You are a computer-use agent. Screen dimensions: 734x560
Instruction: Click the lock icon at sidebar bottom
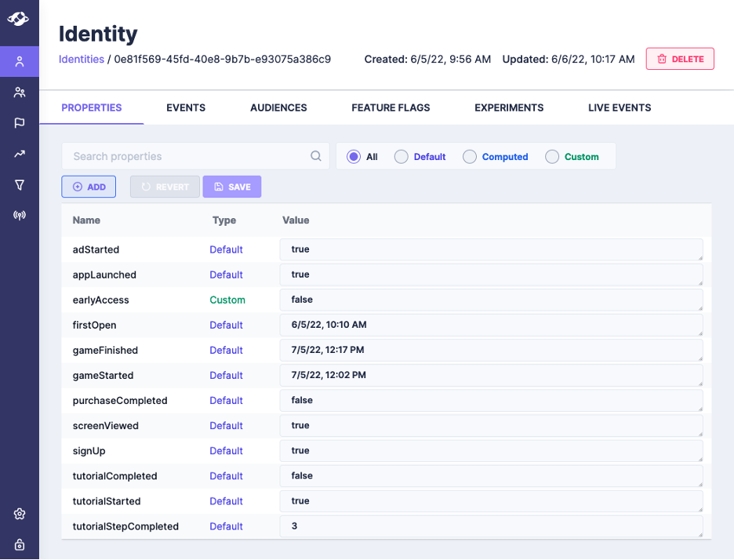click(x=20, y=544)
